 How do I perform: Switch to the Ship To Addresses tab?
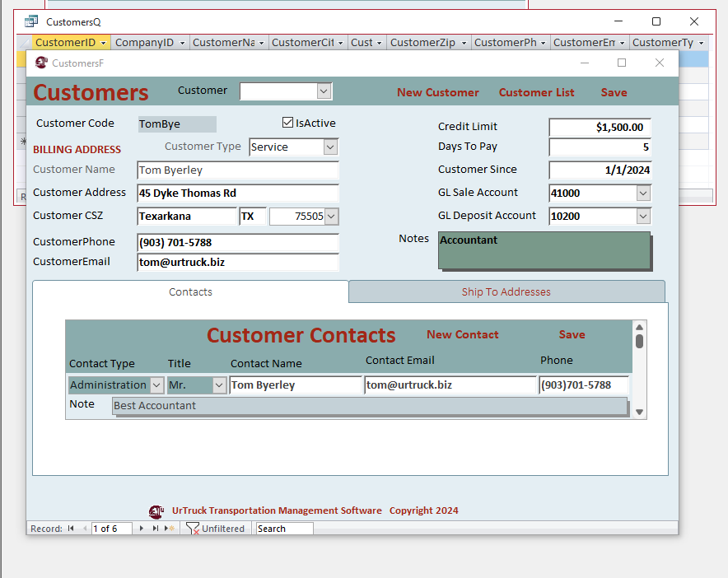(x=506, y=291)
